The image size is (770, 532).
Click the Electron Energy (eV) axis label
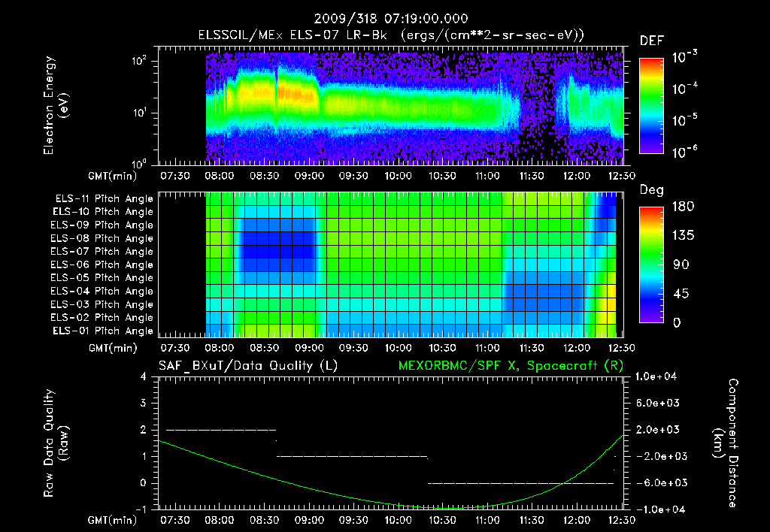click(x=56, y=105)
